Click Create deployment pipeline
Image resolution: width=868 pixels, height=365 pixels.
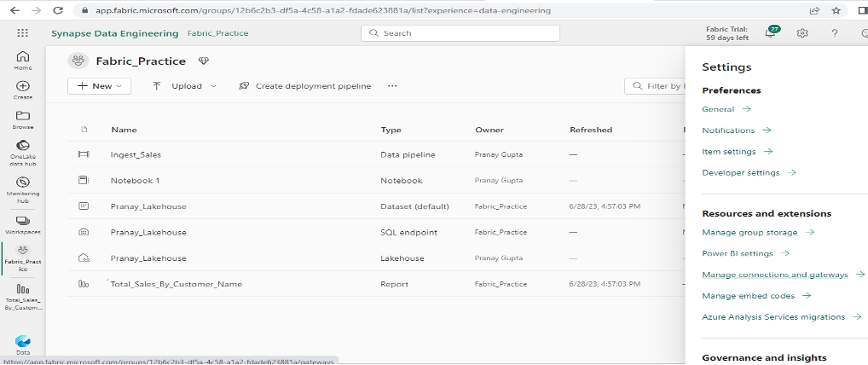point(304,86)
